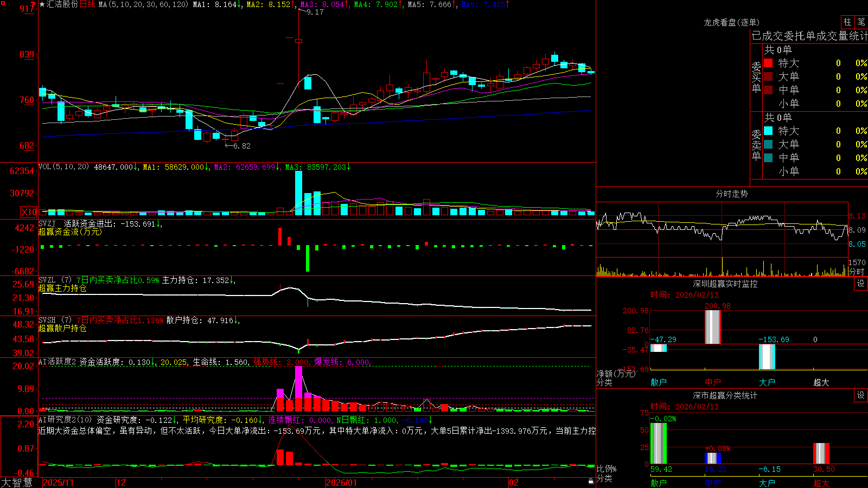Click the 龙虎看盘(逐单) panel title
The image size is (868, 488).
click(x=731, y=22)
